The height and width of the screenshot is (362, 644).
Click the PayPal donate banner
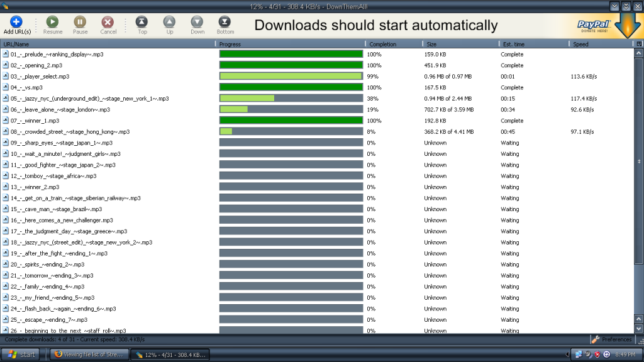pyautogui.click(x=594, y=25)
